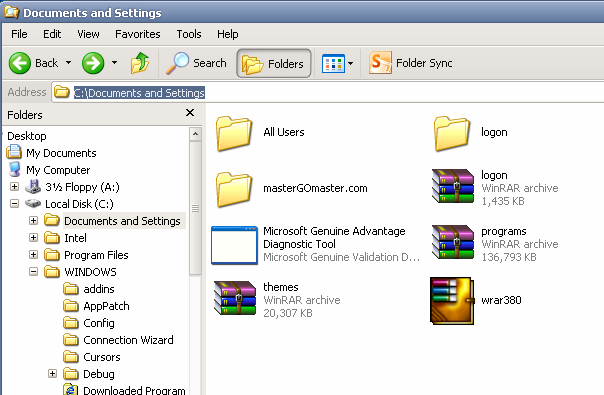Click the 1,435 KB size text
The width and height of the screenshot is (604, 395).
pos(503,201)
